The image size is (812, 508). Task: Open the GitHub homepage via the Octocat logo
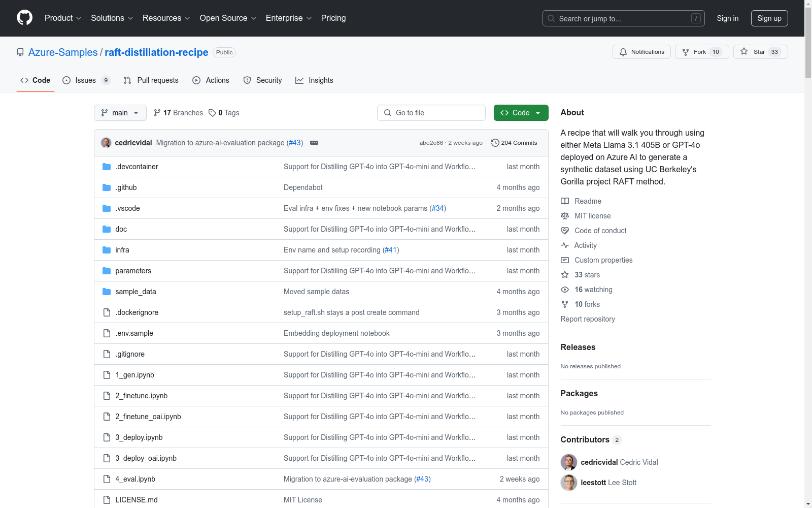pyautogui.click(x=24, y=18)
